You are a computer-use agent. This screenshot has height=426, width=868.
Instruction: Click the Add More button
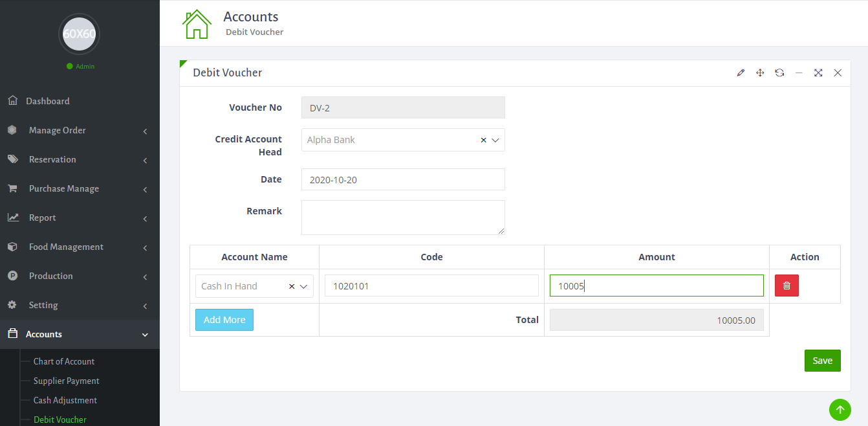(x=224, y=320)
